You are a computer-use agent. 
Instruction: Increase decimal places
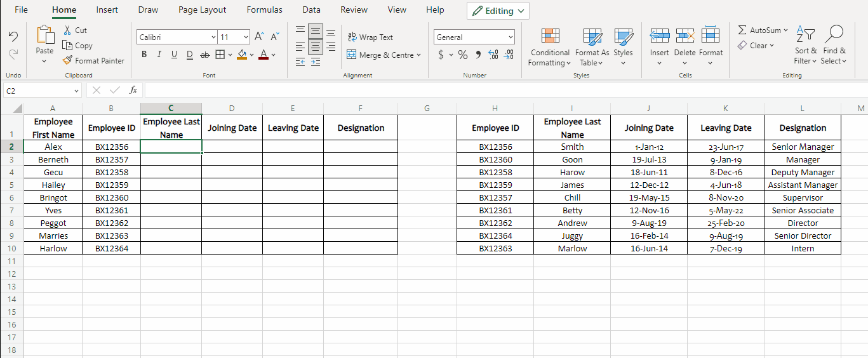coord(493,55)
